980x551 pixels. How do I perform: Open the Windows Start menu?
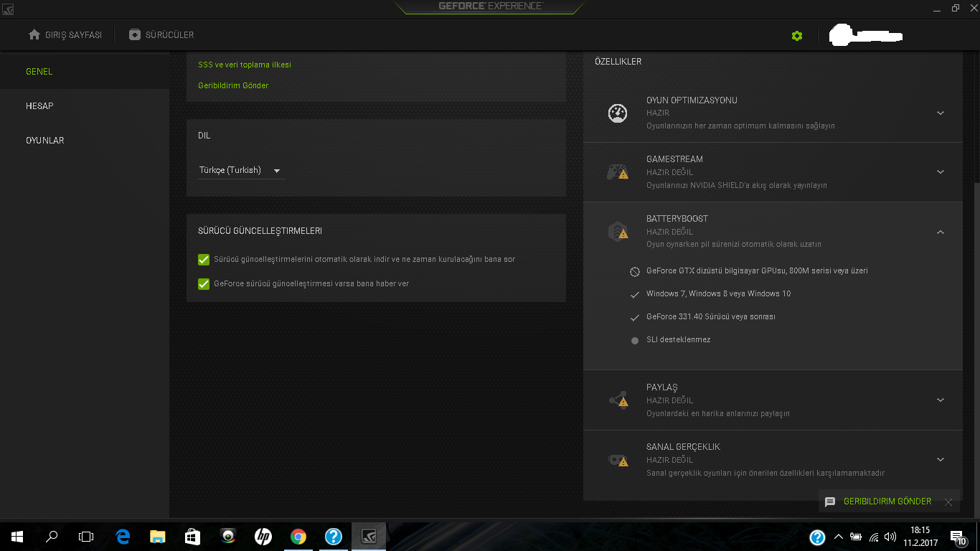point(17,537)
